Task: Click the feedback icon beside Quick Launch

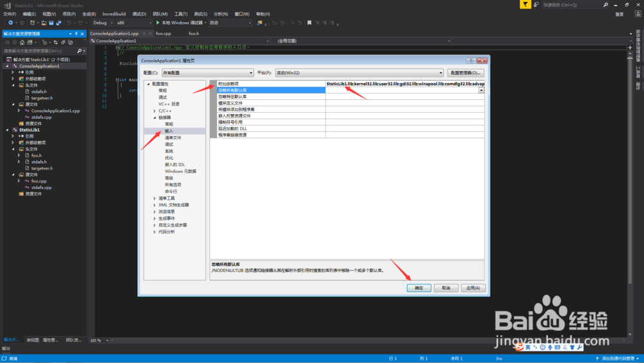Action: tap(536, 5)
